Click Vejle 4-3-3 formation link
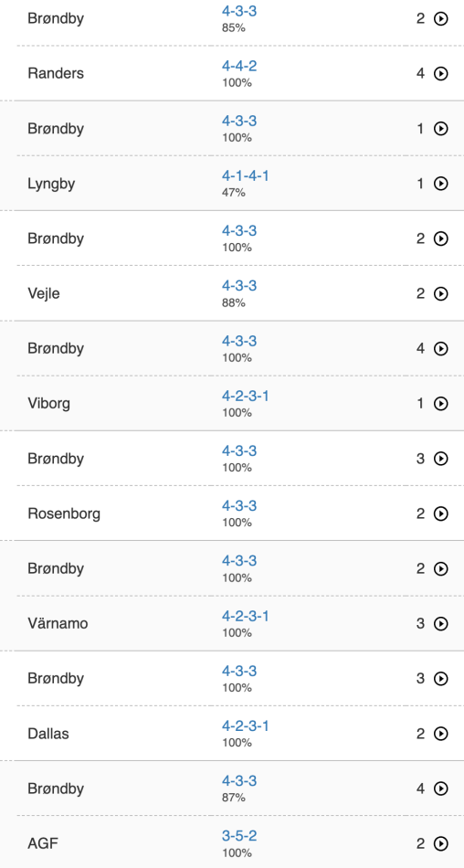Image resolution: width=464 pixels, height=868 pixels. tap(239, 286)
